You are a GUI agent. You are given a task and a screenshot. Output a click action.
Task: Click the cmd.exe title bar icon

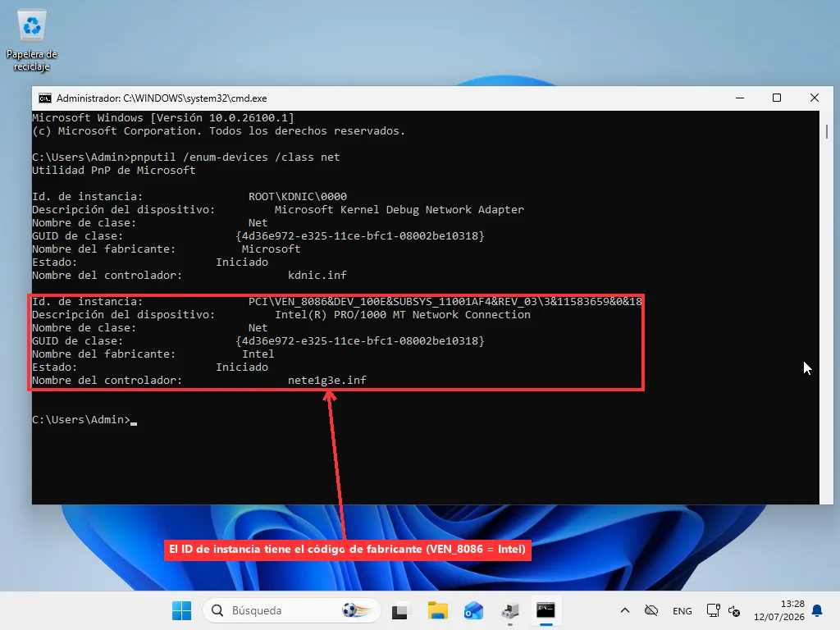coord(45,98)
